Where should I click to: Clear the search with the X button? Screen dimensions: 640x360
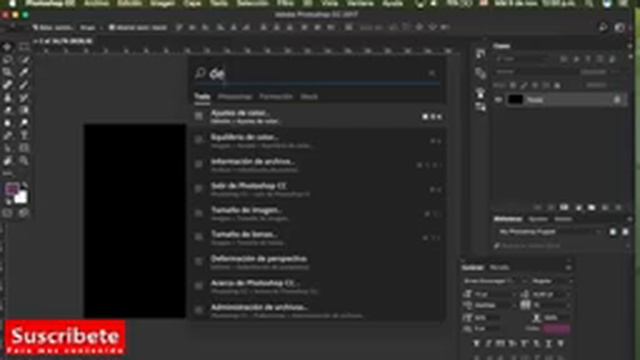pos(432,73)
